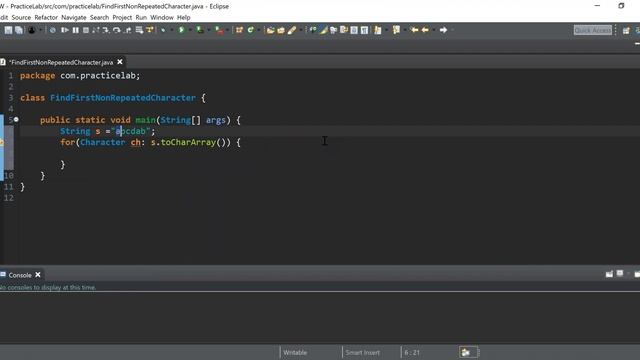The width and height of the screenshot is (640, 360).
Task: Click the toCharArray method call in code
Action: coord(188,142)
